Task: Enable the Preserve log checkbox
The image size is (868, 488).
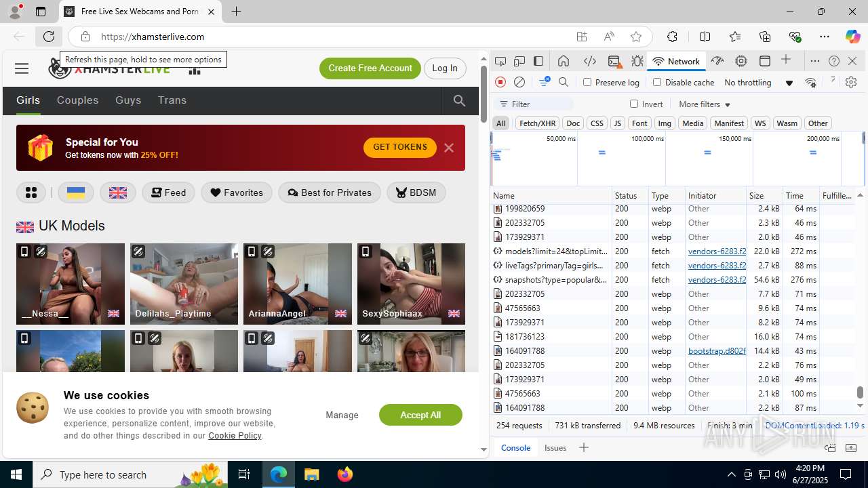Action: tap(587, 82)
